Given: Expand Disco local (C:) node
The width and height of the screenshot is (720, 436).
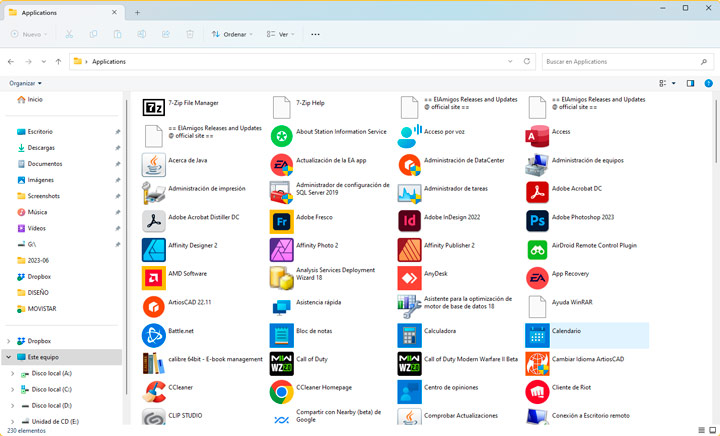Looking at the screenshot, I should coord(12,389).
